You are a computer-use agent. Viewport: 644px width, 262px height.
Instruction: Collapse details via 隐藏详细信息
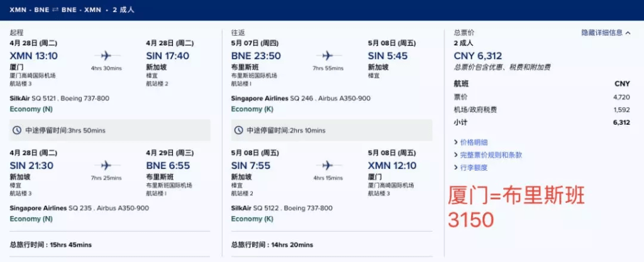[x=601, y=33]
